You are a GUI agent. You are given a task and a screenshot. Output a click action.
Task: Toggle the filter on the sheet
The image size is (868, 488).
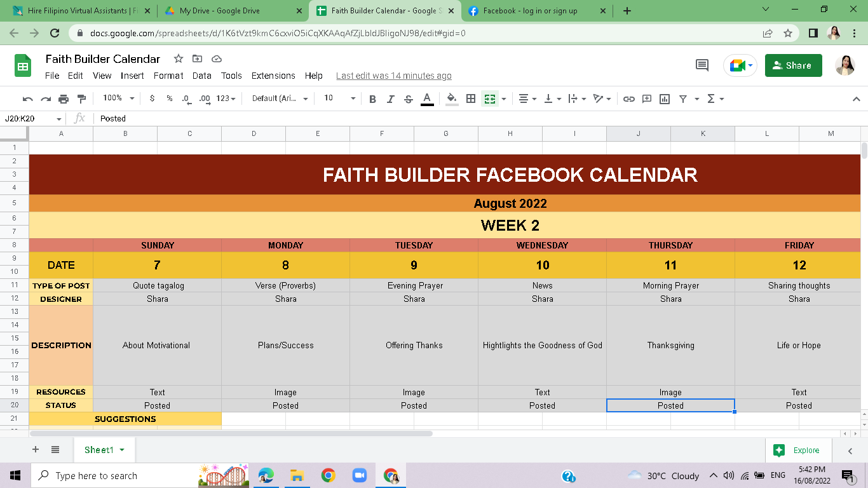pos(683,98)
